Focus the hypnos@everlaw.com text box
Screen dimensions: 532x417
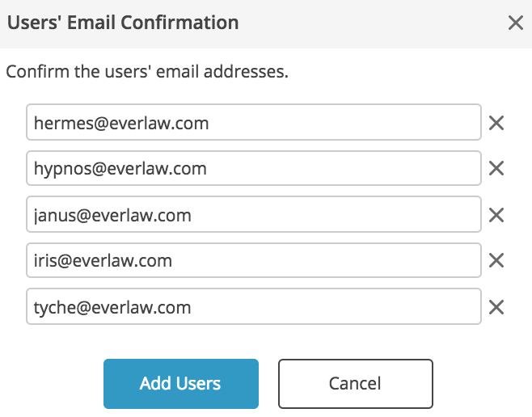(254, 168)
